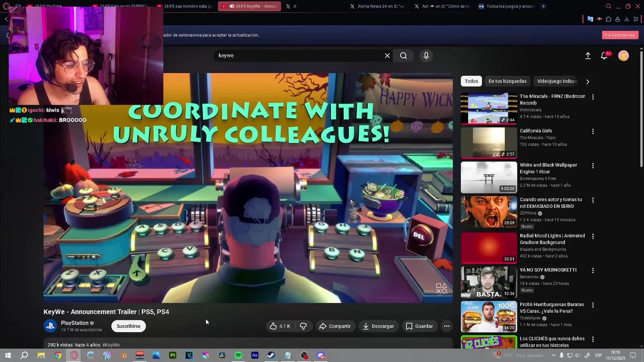This screenshot has height=362, width=644.
Task: Open options for Probé Hamburguesas Baratas video
Action: [593, 305]
